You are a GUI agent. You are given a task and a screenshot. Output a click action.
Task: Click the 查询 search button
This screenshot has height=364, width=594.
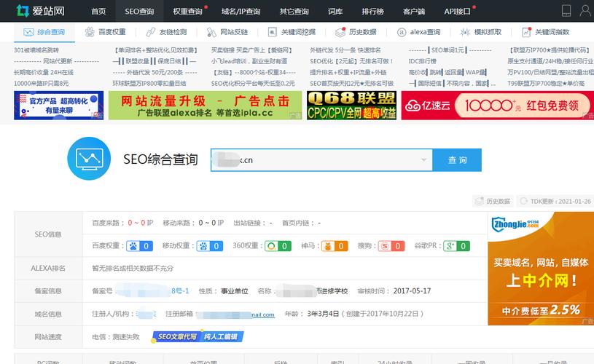tap(457, 160)
